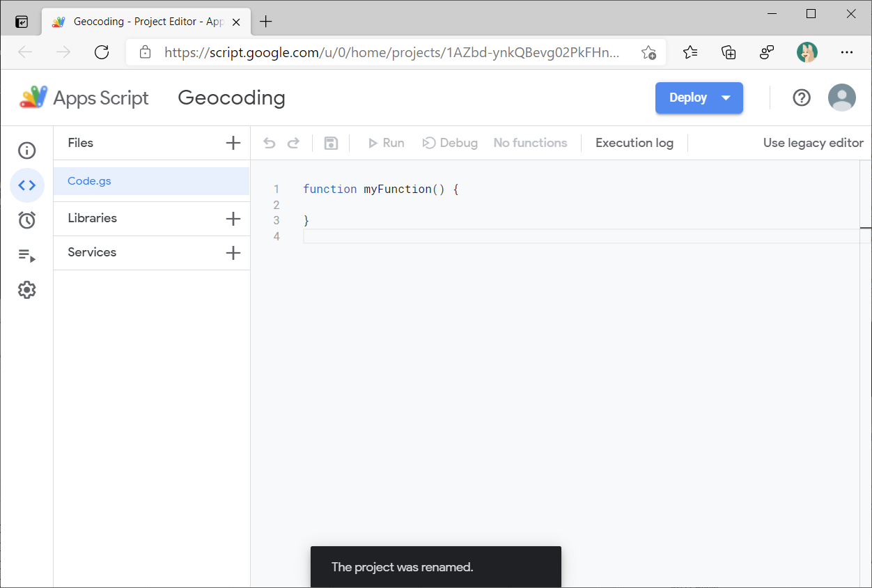Click the Services section label
Screen dimensions: 872x588
pos(92,252)
